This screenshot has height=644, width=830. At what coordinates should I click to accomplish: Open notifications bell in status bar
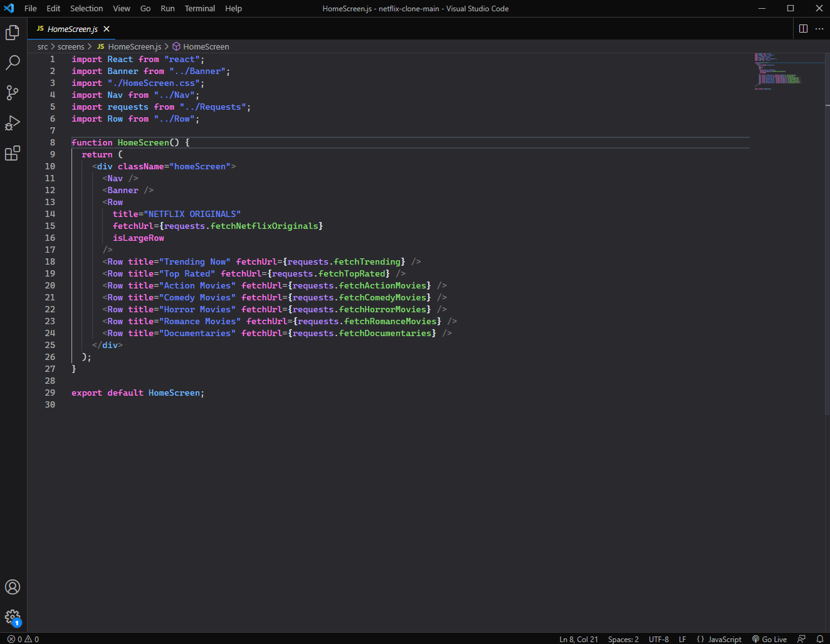pos(819,639)
